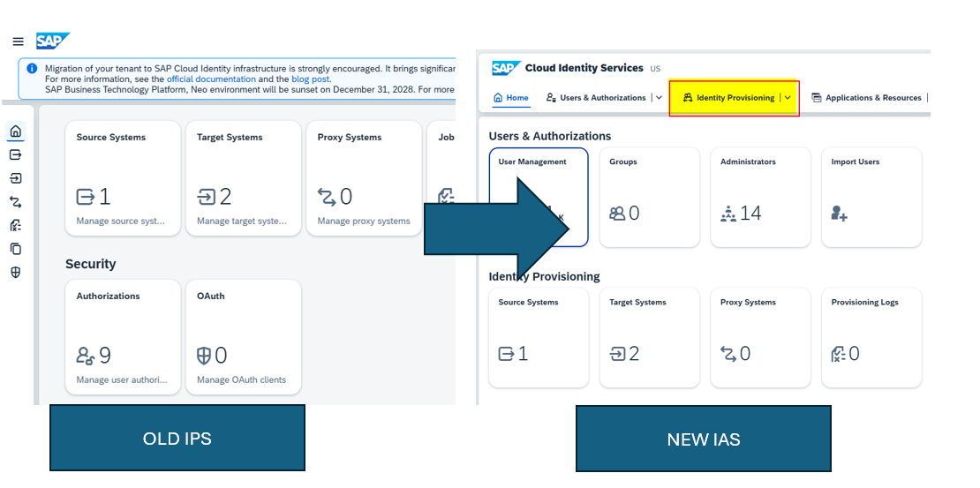Open Proxy Systems icon in IPS sidebar
The image size is (980, 488).
pyautogui.click(x=16, y=202)
